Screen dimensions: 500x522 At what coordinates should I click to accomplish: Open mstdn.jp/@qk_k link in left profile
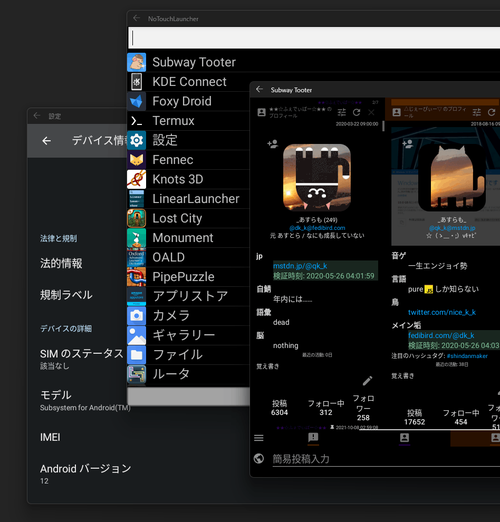click(300, 266)
